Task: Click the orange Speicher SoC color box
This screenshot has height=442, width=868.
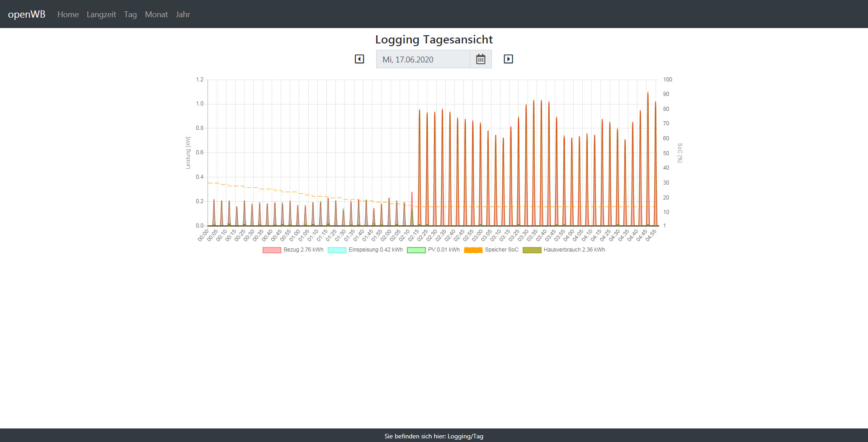Action: pos(473,250)
